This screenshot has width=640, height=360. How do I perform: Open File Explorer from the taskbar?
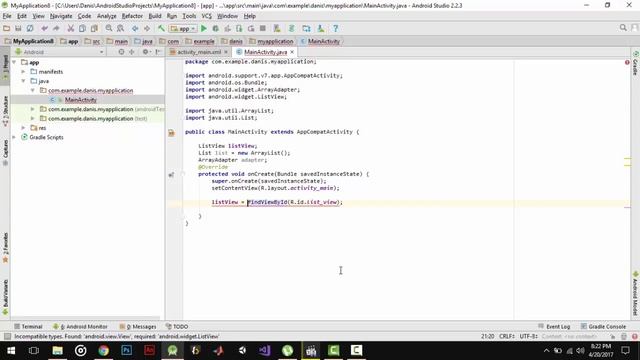pyautogui.click(x=57, y=350)
